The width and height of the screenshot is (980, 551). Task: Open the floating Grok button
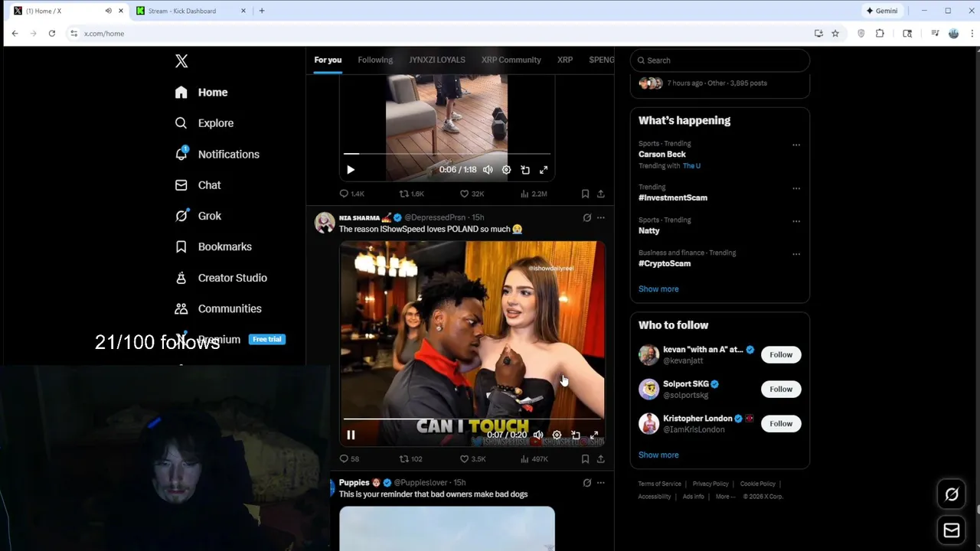click(x=952, y=494)
